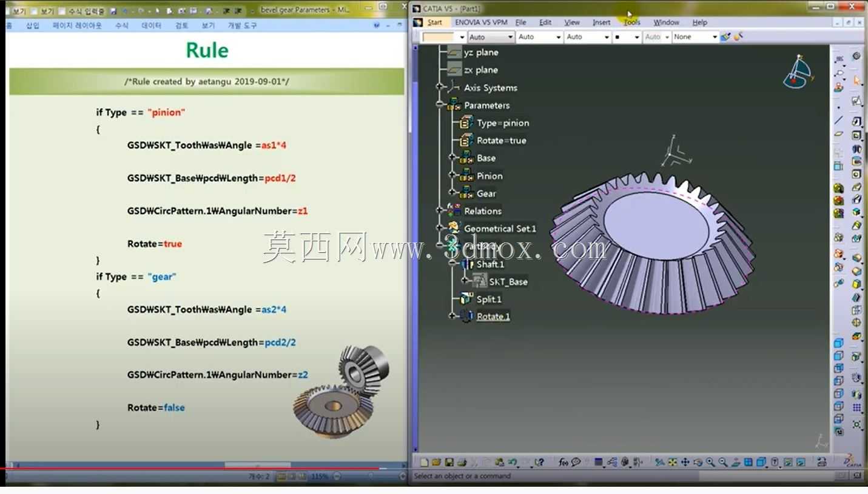Select the yz plane tree item
This screenshot has width=868, height=494.
[481, 52]
